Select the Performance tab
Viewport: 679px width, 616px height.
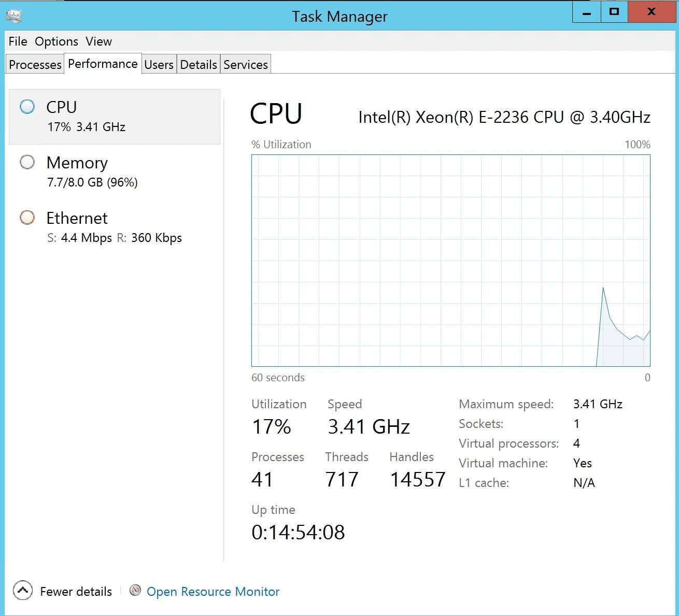coord(103,64)
